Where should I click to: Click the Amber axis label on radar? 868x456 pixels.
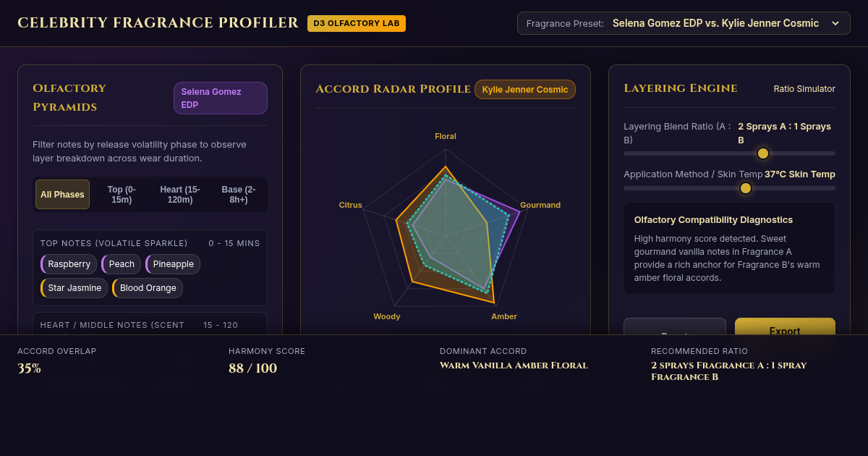coord(504,316)
